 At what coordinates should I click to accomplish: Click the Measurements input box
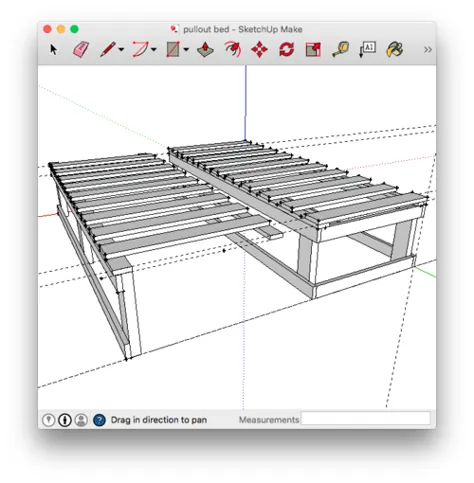pos(366,418)
